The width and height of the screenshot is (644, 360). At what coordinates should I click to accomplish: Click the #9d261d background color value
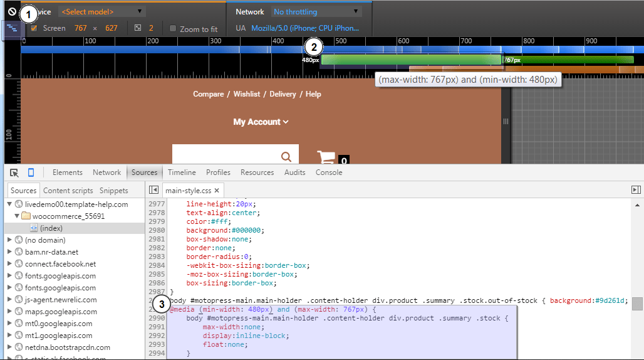pos(610,300)
